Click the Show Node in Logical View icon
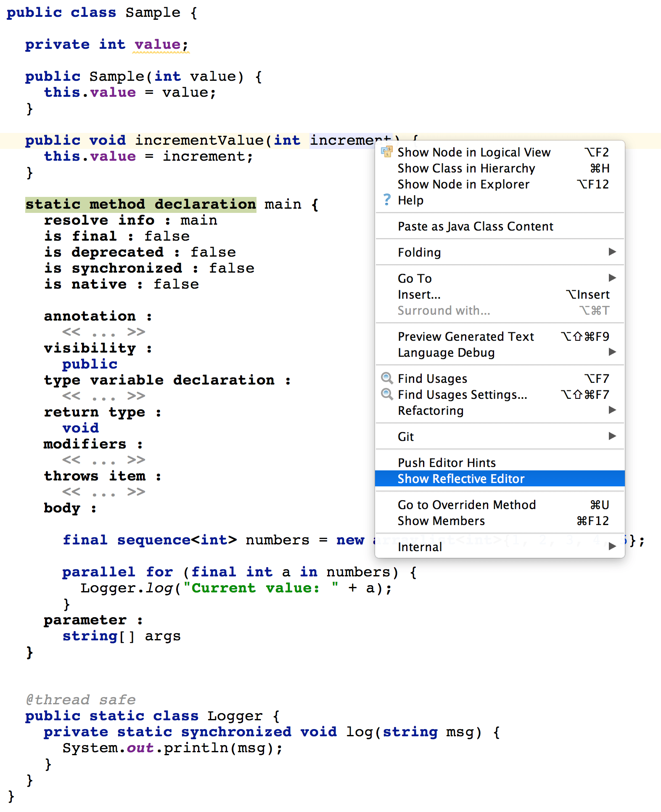 click(x=386, y=152)
